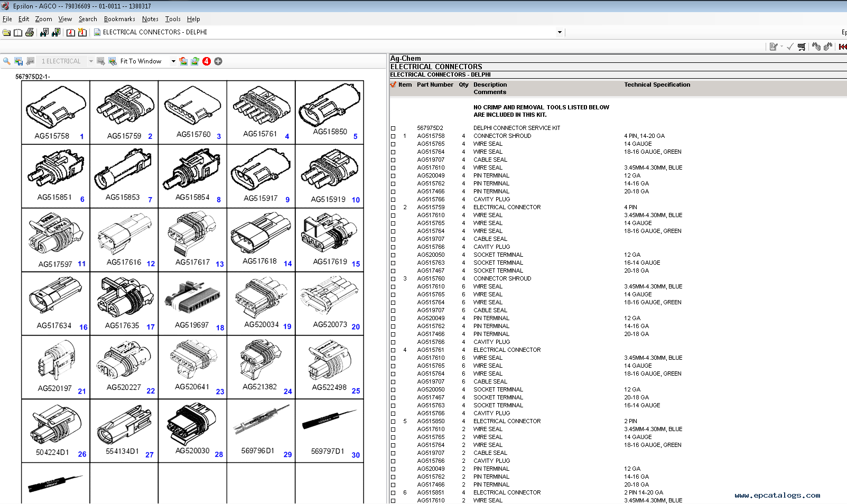847x504 pixels.
Task: Open the Edit menu
Action: click(24, 19)
